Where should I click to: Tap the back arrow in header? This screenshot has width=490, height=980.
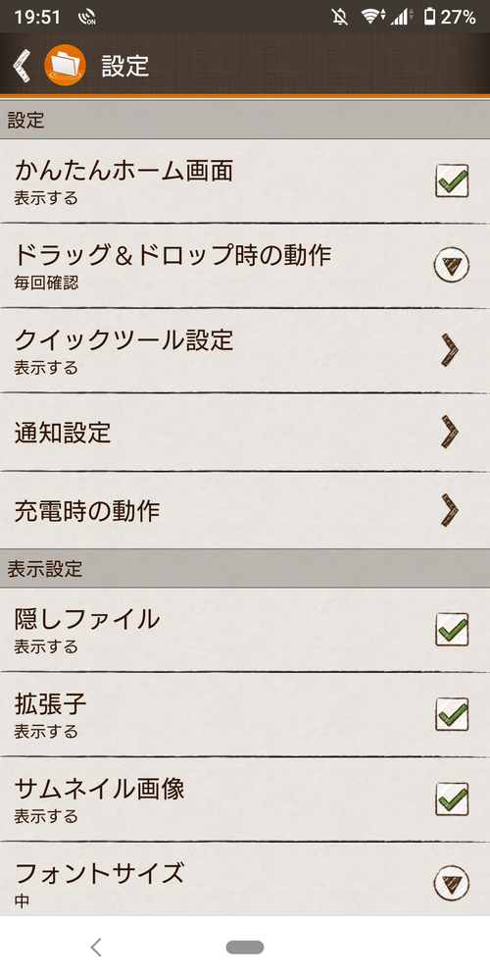coord(22,66)
